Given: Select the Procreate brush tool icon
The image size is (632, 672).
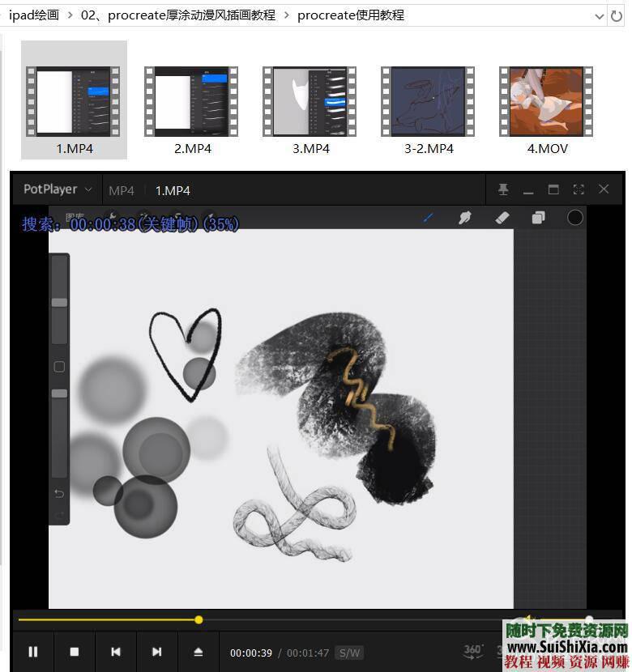Looking at the screenshot, I should pos(429,218).
